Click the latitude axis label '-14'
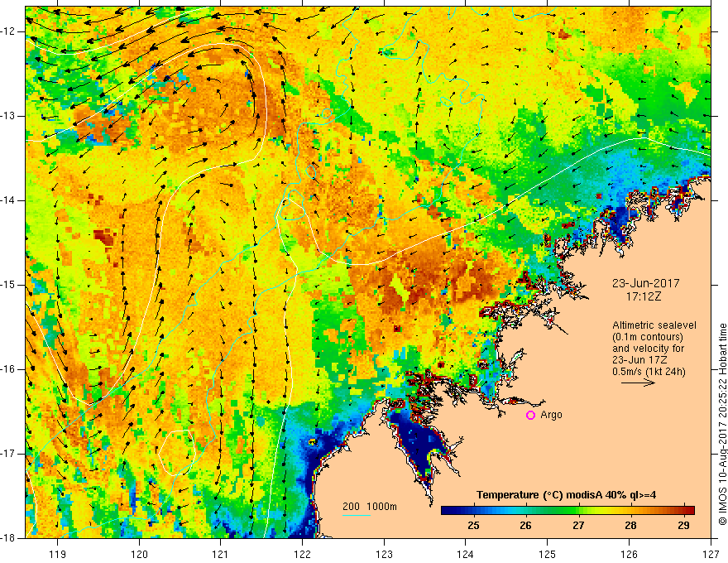 tap(8, 200)
